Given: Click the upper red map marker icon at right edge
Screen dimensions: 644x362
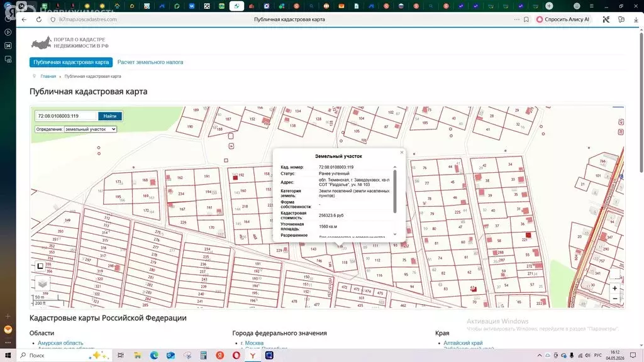Looking at the screenshot, I should pos(621,122).
